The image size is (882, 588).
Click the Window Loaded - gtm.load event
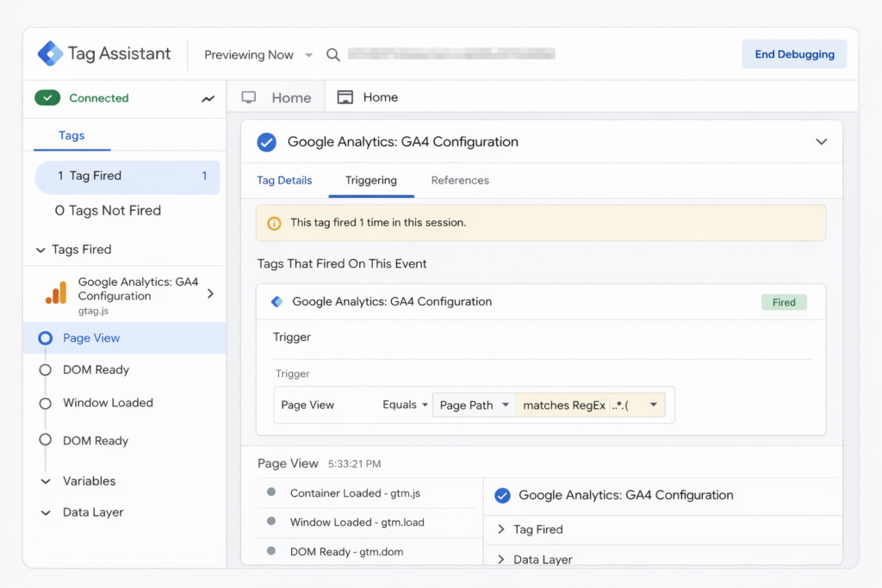coord(357,523)
